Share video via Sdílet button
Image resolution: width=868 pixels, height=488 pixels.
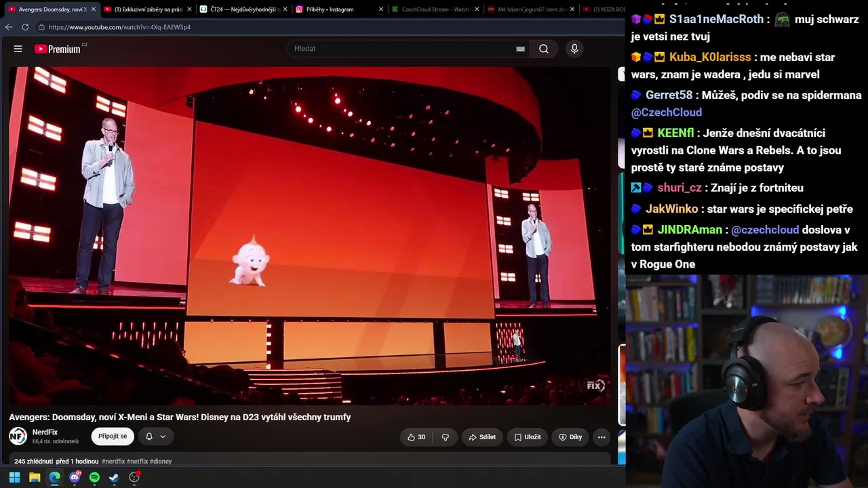[x=482, y=437]
